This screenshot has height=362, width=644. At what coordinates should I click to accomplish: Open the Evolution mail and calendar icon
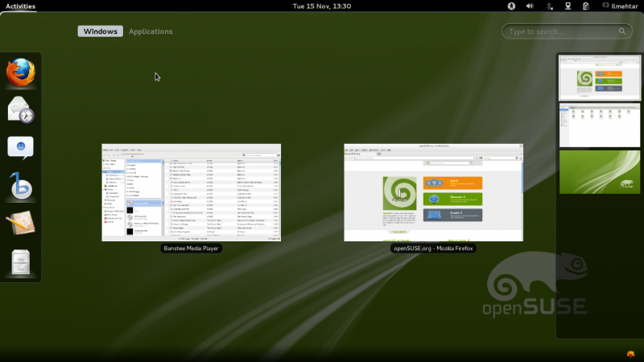[x=21, y=109]
